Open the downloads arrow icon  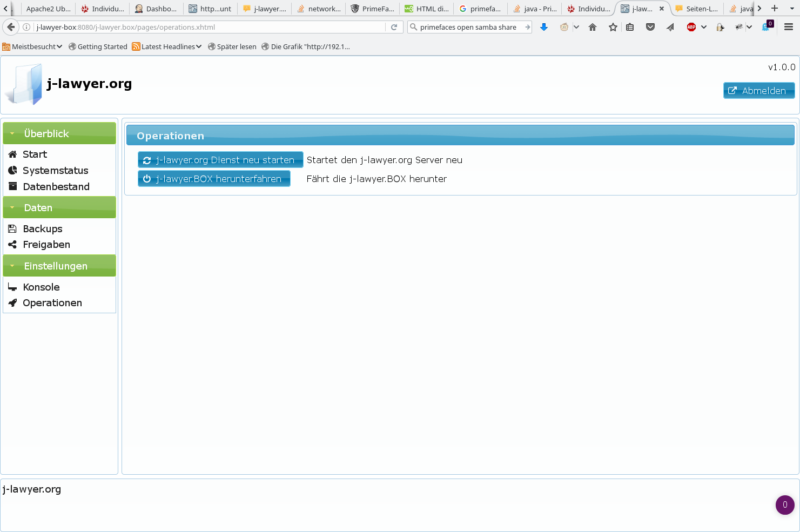point(544,27)
